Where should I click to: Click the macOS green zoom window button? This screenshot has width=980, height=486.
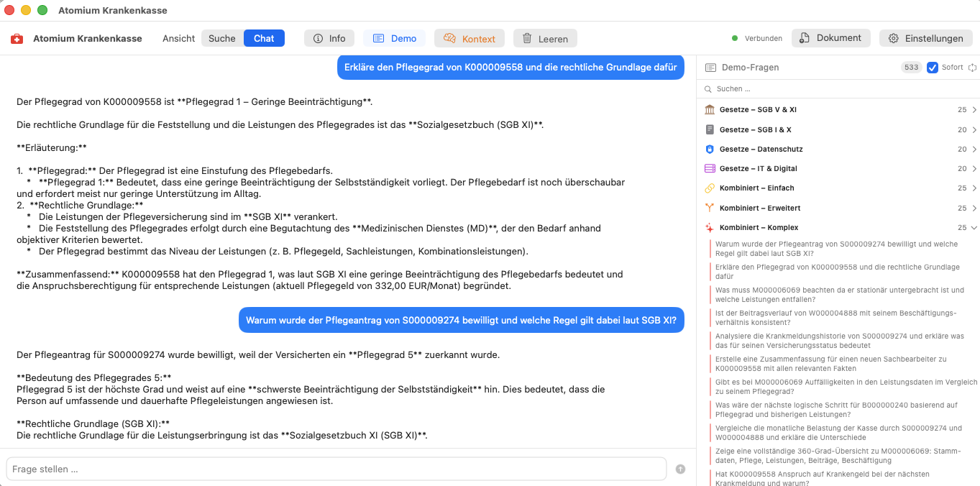42,10
